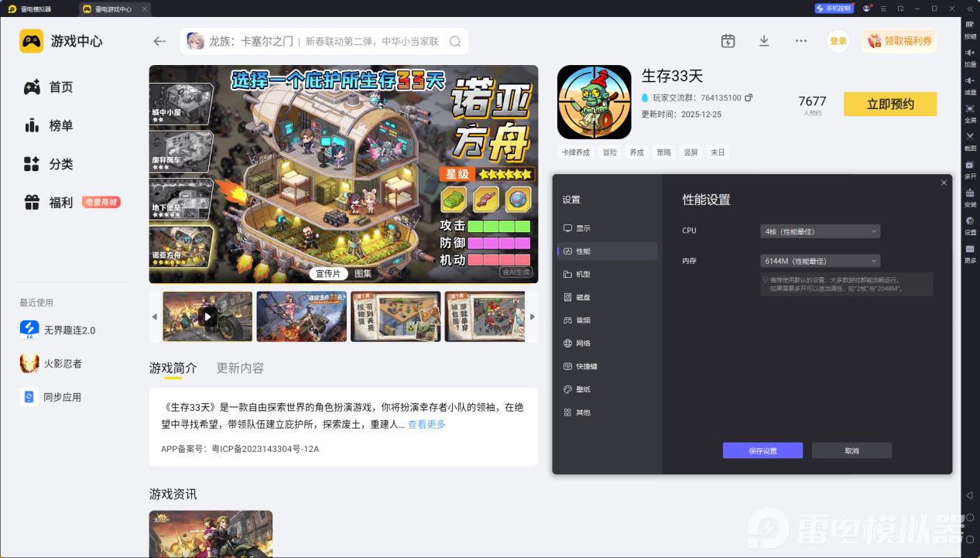Play the first video thumbnail
Screen dimensions: 980x558
(207, 317)
